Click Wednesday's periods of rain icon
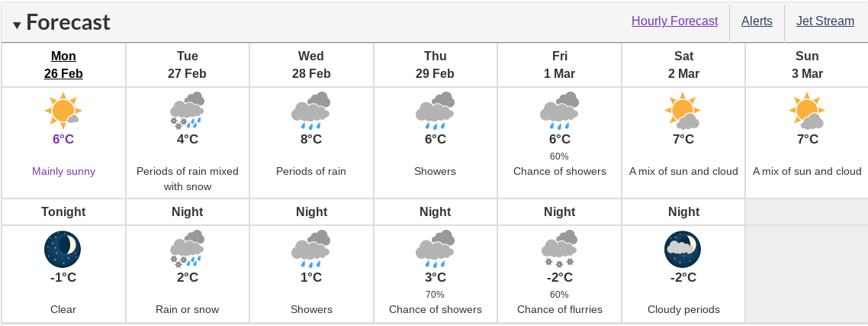Viewport: 868px width, 326px height. tap(311, 110)
